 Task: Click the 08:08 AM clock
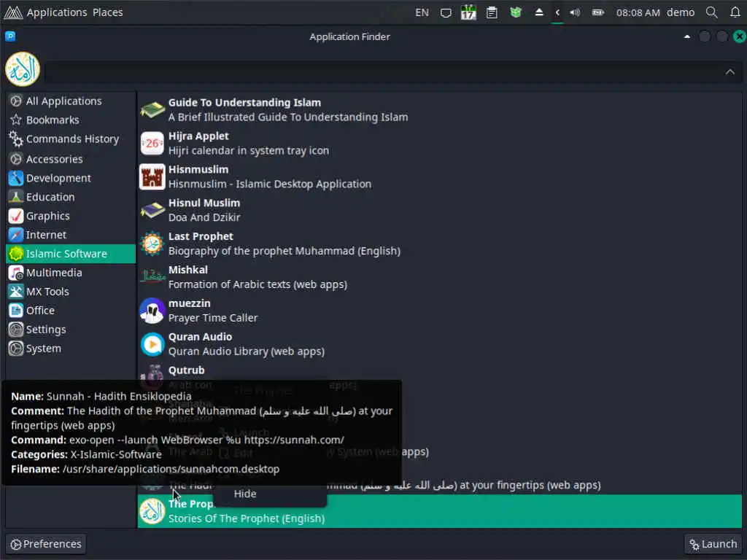[x=638, y=12]
